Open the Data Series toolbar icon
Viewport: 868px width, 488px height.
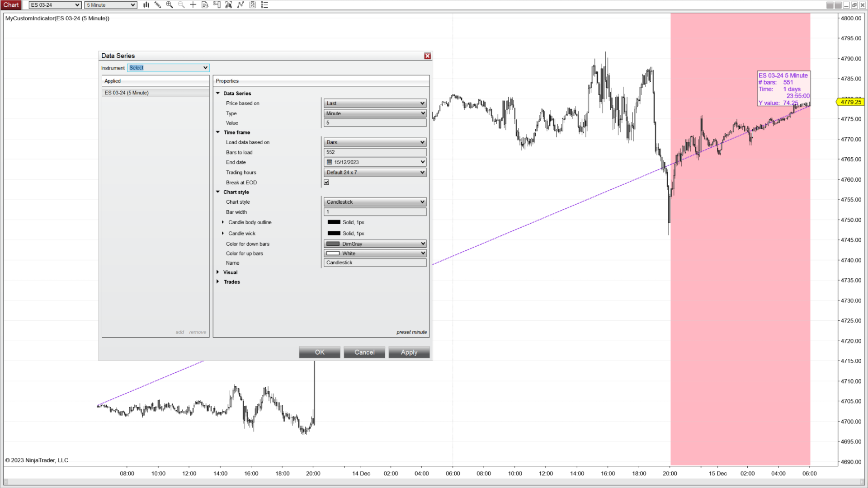[229, 5]
